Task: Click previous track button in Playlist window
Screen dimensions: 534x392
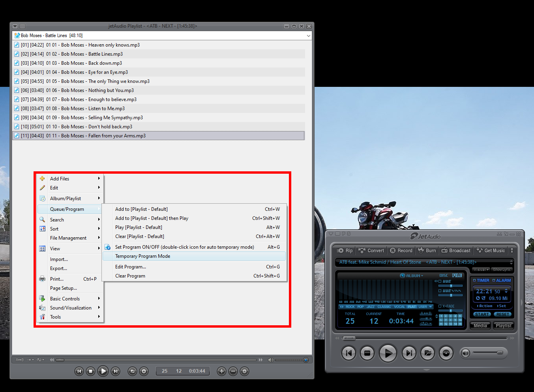Action: pos(79,371)
